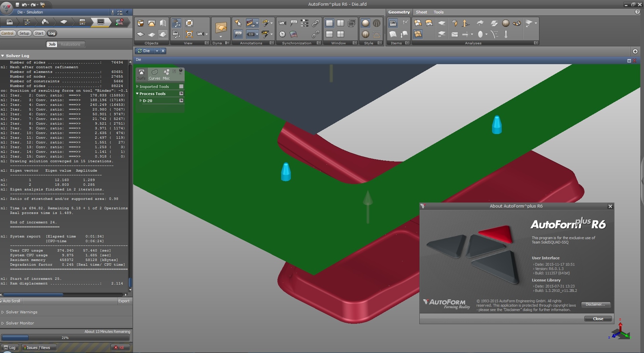This screenshot has height=353, width=644.
Task: Toggle the coordinate system display button in View
Action: click(177, 23)
